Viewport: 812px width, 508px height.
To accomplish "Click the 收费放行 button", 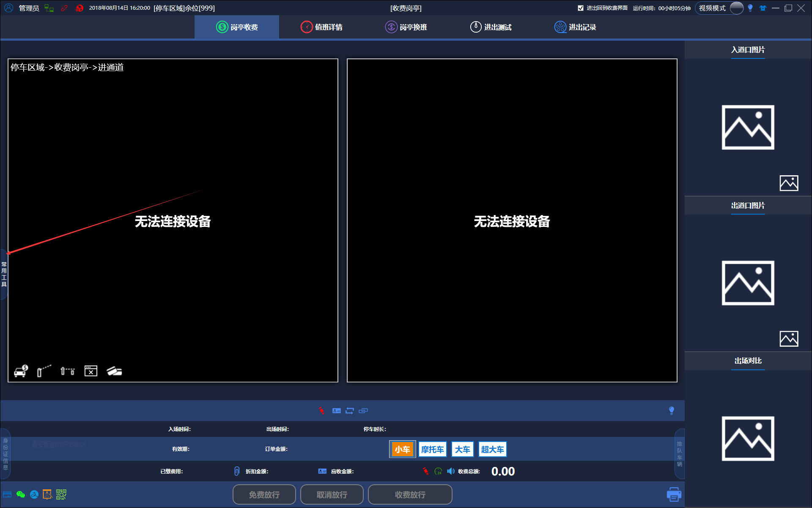I will pos(410,494).
